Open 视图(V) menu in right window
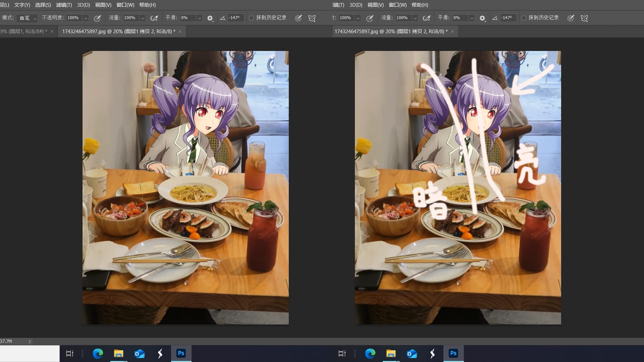The image size is (644, 362). pyautogui.click(x=376, y=5)
